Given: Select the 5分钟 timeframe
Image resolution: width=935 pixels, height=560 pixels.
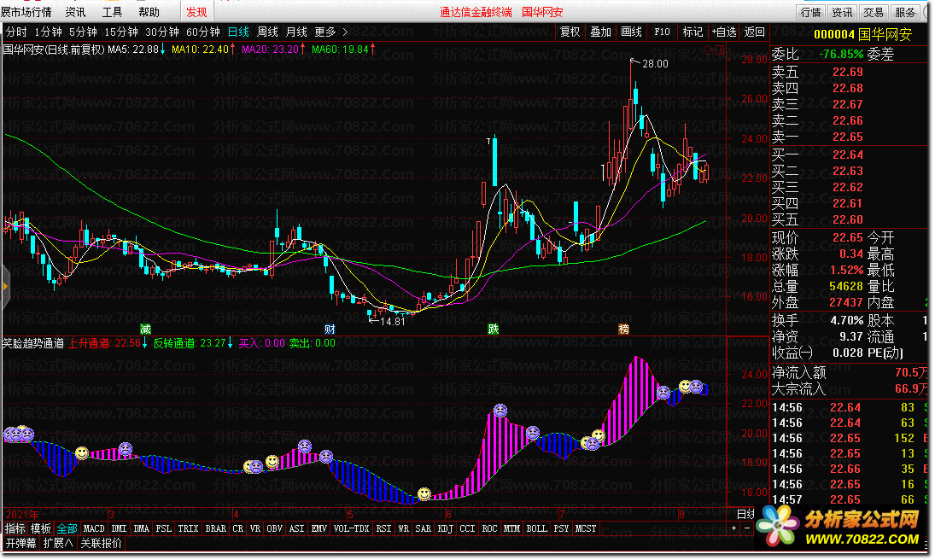Looking at the screenshot, I should click(83, 32).
